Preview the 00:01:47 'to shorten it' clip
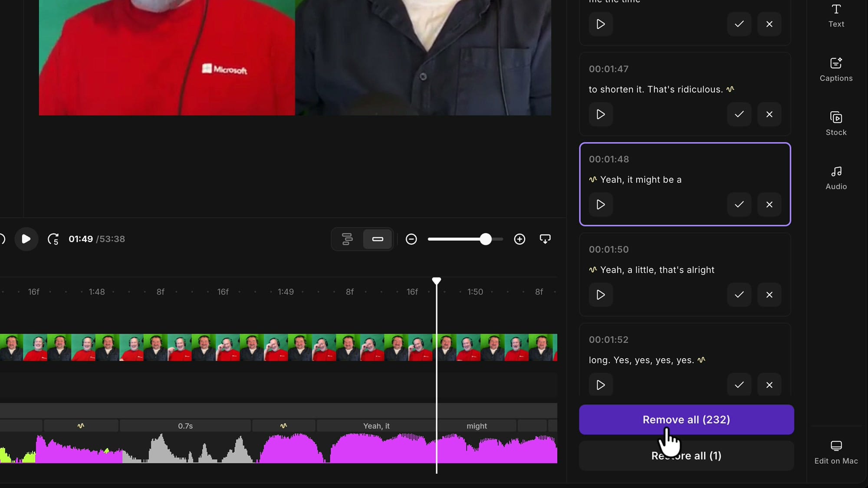Viewport: 868px width, 488px height. point(601,115)
